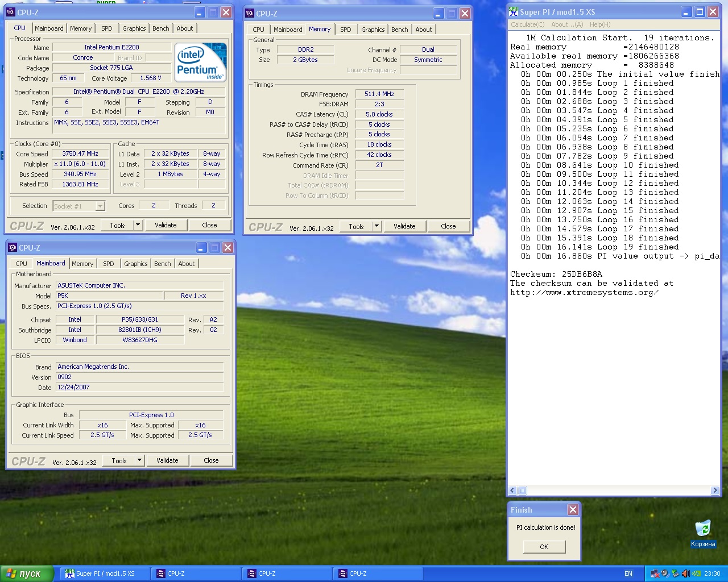Click the speaker-shaped audio manager tray icon
This screenshot has width=728, height=582.
click(x=665, y=573)
